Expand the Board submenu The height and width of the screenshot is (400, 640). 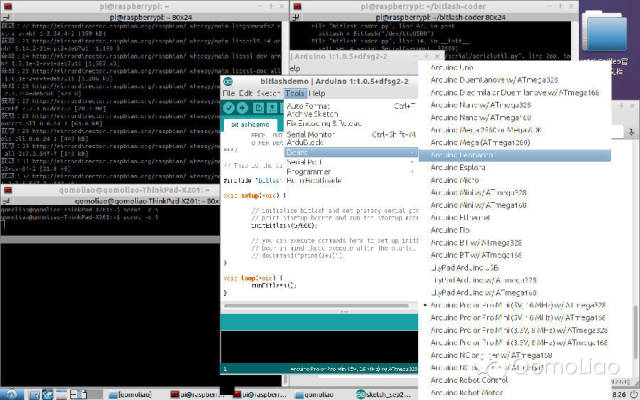(x=351, y=152)
